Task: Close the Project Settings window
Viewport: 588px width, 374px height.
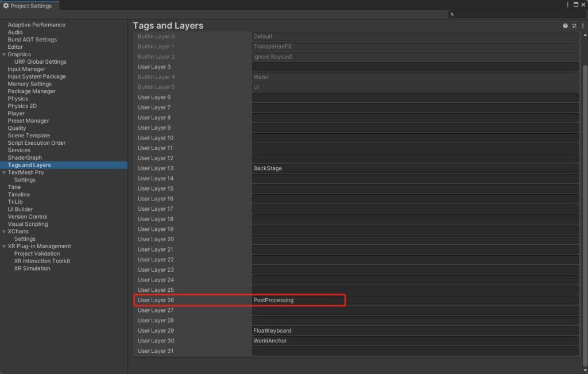Action: [x=583, y=5]
